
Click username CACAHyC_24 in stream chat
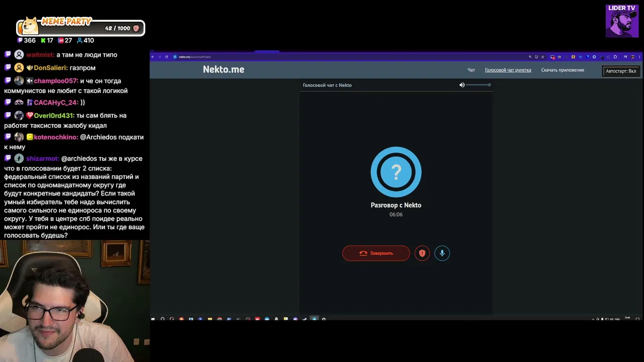tap(56, 103)
